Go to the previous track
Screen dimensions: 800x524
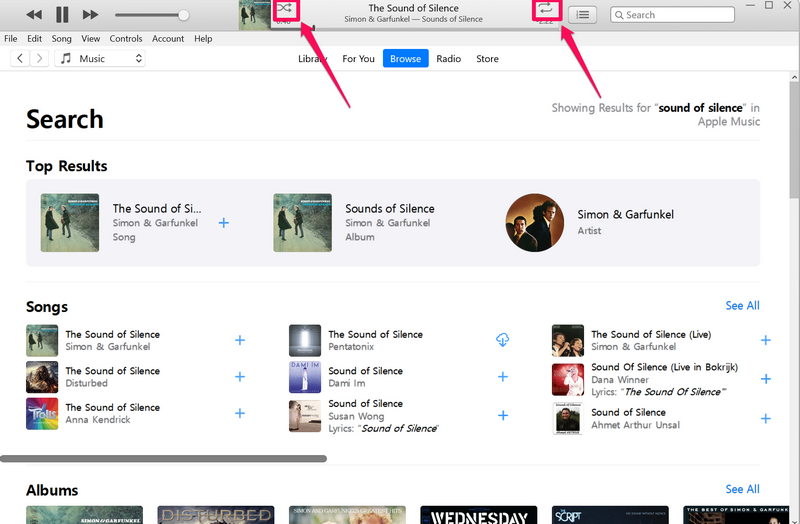click(34, 15)
